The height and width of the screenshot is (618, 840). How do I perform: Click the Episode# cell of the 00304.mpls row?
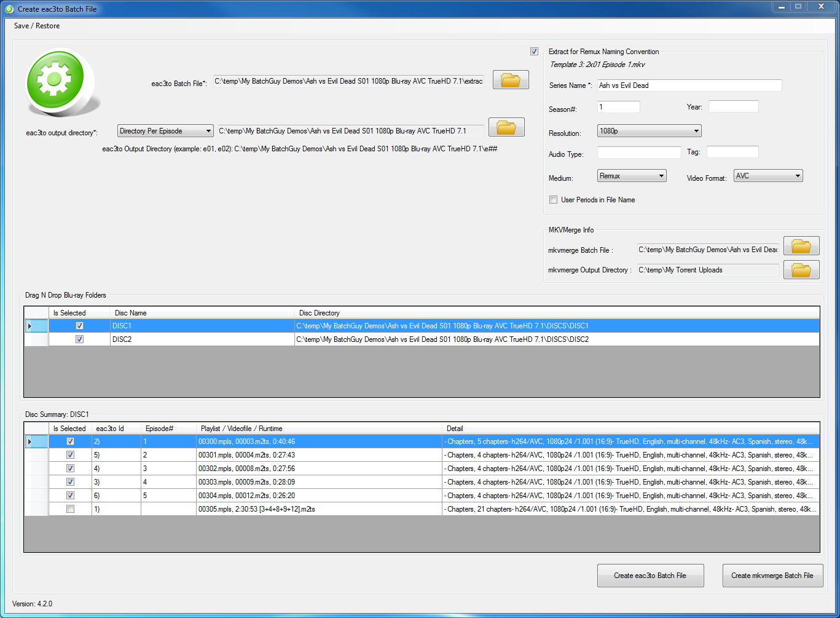(x=168, y=496)
